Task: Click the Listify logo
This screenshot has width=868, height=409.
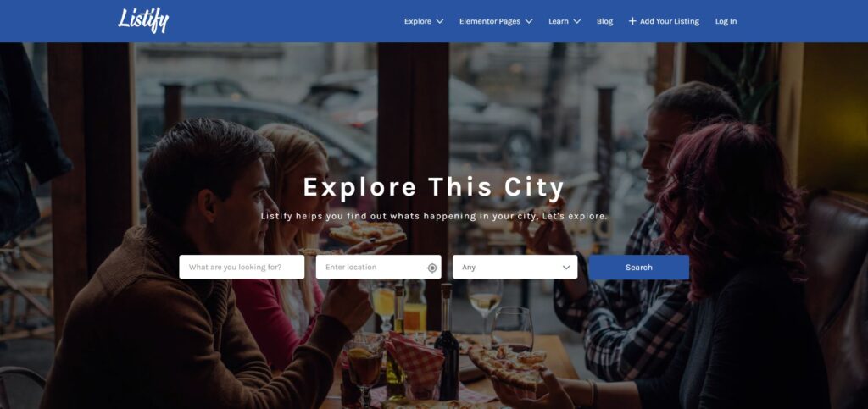Action: pos(142,20)
